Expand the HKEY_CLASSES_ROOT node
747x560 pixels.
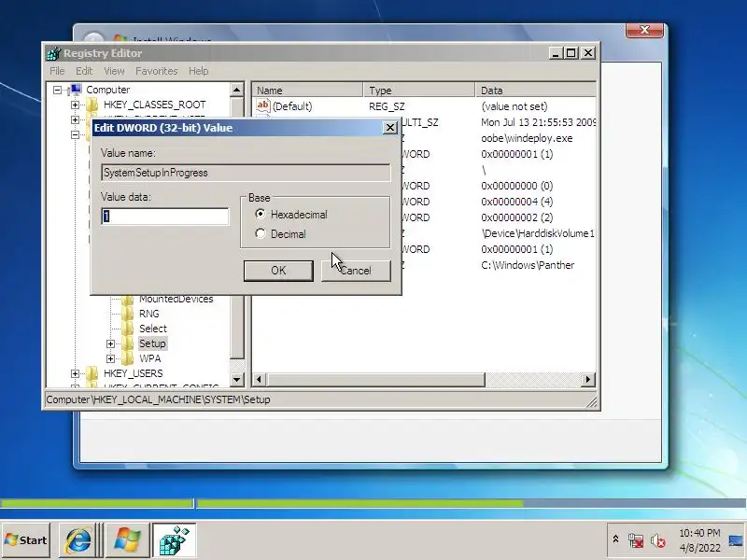point(76,105)
